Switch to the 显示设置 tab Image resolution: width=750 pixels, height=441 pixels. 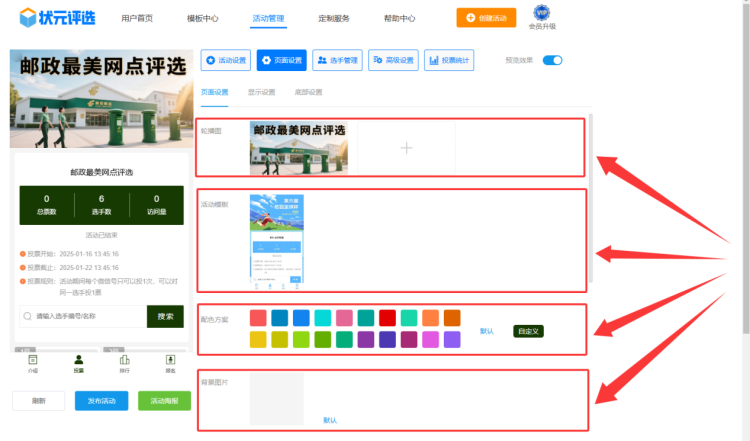[262, 92]
